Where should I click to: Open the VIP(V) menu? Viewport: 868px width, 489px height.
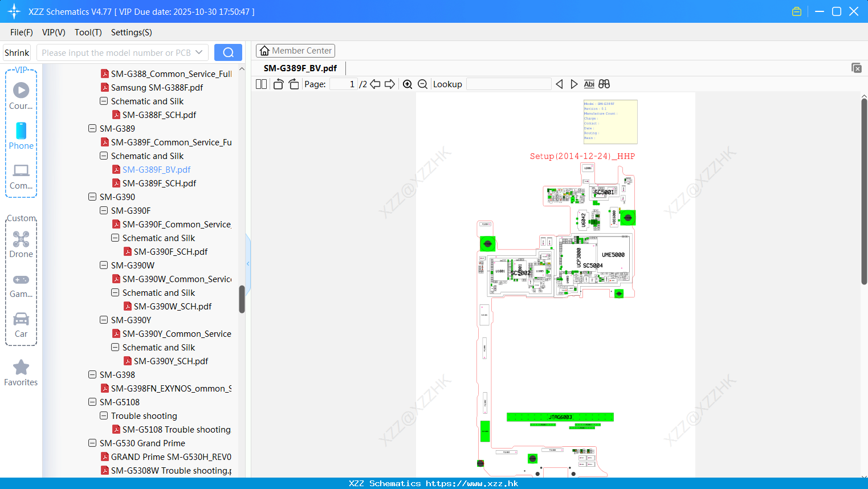point(54,32)
